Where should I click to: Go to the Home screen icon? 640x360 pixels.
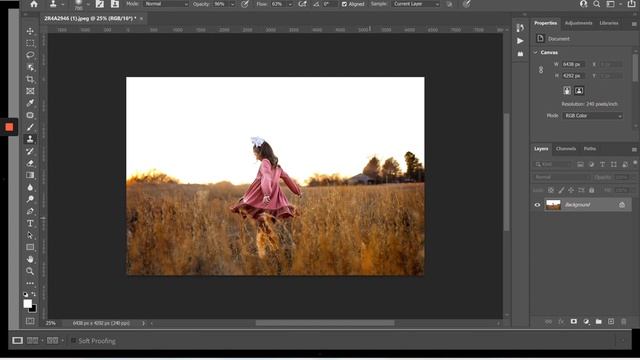[34, 4]
